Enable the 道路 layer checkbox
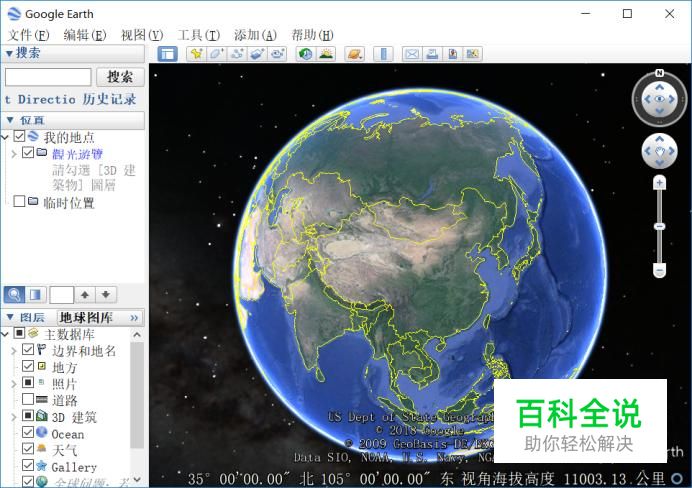This screenshot has width=692, height=488. point(28,399)
